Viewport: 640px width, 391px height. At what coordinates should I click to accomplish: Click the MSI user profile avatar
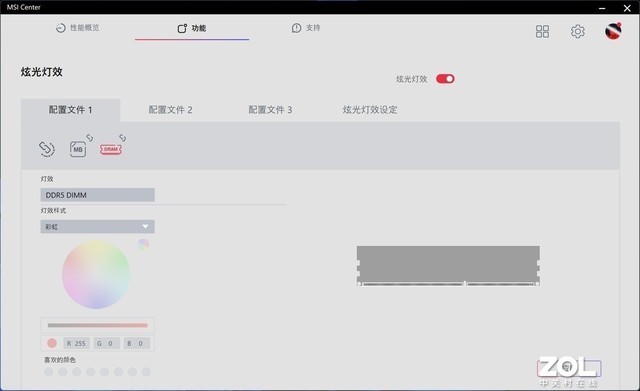click(613, 31)
